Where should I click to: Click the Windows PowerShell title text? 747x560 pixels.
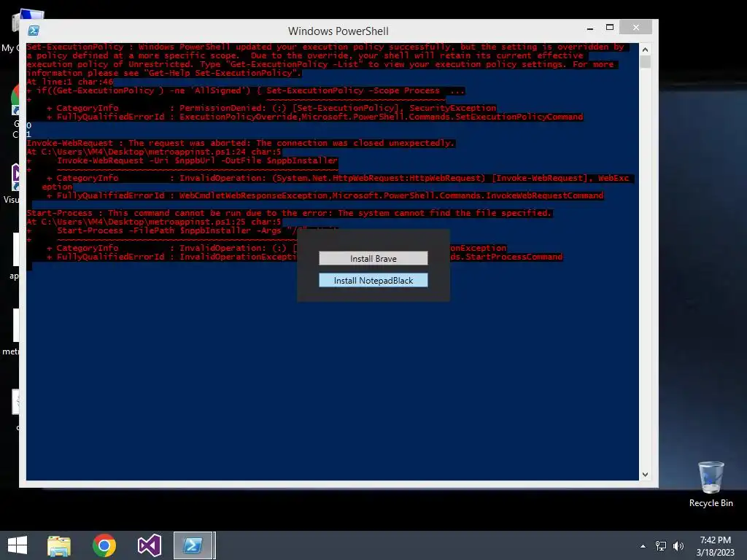pos(338,31)
